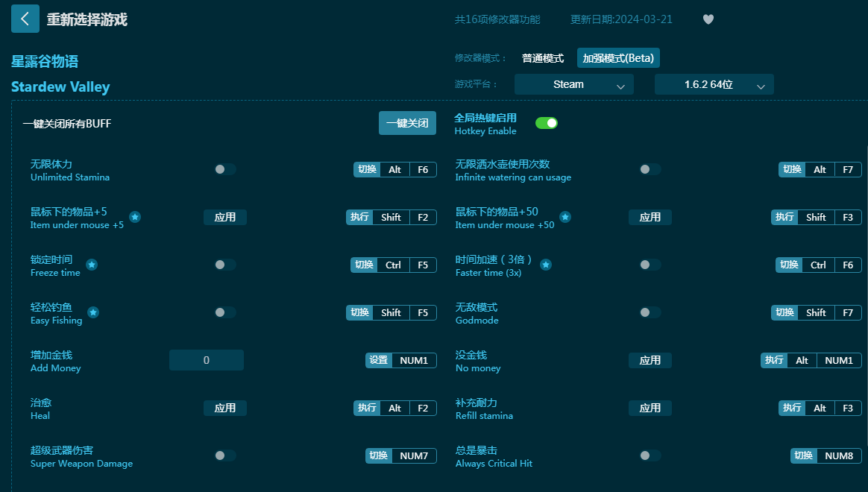Select 普通模式 mode tab
This screenshot has width=868, height=492.
click(x=543, y=58)
